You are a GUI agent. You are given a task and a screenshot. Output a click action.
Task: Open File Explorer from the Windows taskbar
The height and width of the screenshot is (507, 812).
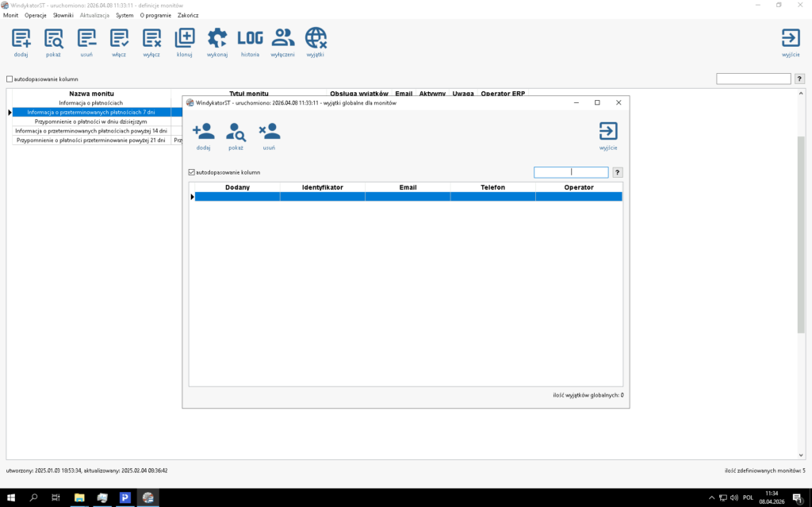pyautogui.click(x=79, y=497)
